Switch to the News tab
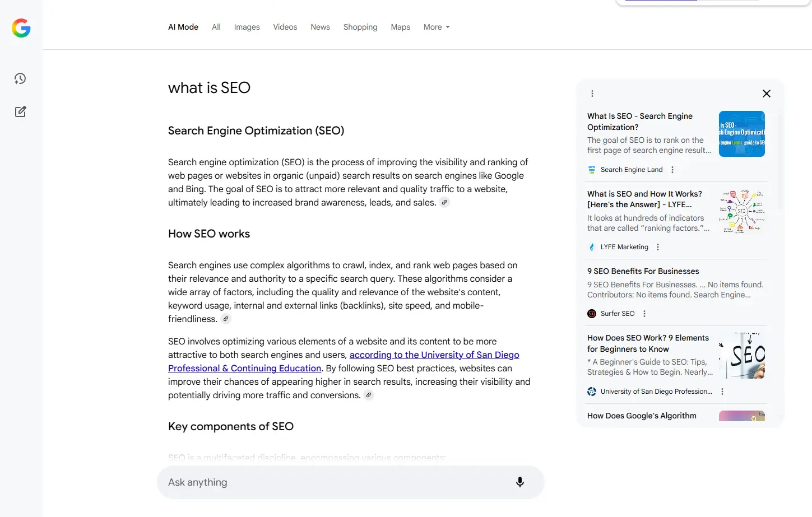The image size is (812, 517). point(321,27)
